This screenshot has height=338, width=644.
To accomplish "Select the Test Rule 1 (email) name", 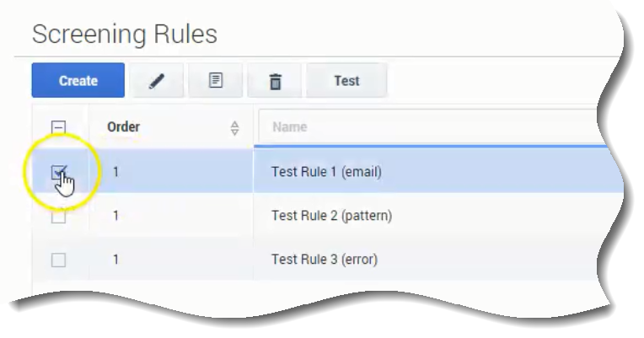I will pyautogui.click(x=326, y=172).
